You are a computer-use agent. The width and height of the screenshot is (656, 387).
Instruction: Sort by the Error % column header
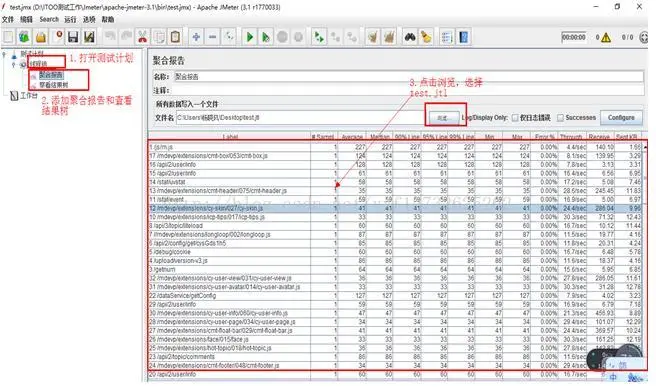coord(544,137)
